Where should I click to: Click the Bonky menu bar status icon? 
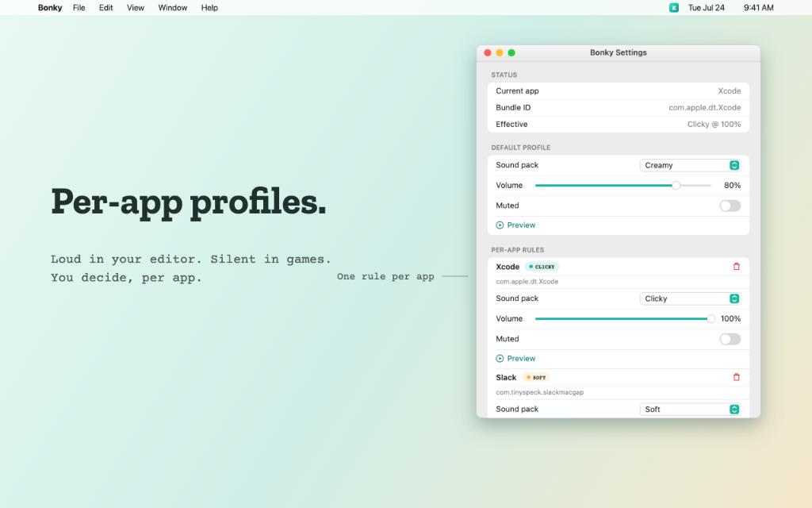click(674, 8)
